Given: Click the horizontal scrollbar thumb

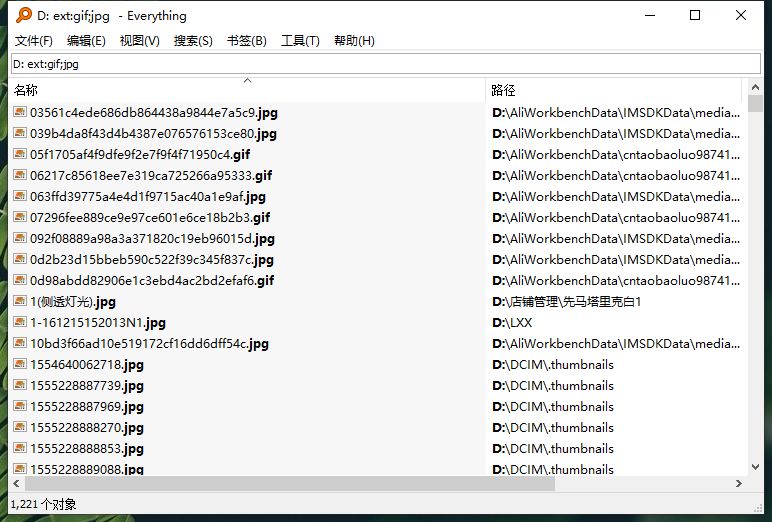Looking at the screenshot, I should point(290,484).
